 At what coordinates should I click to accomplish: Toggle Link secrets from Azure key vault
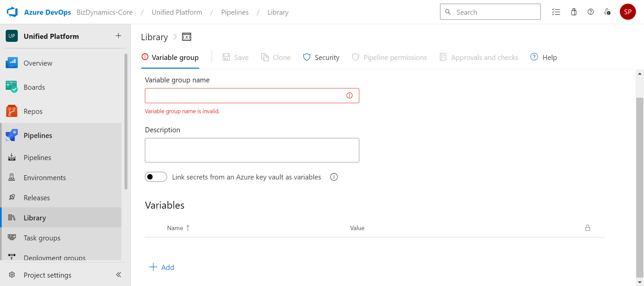pos(156,177)
